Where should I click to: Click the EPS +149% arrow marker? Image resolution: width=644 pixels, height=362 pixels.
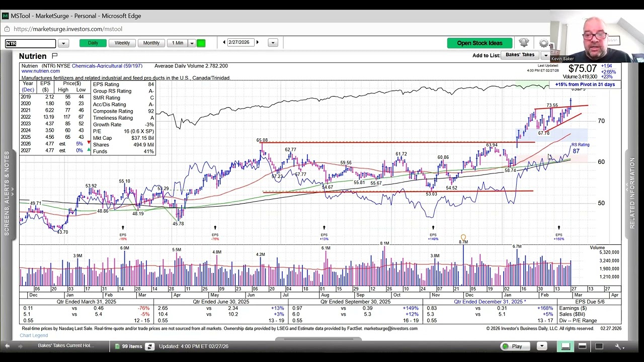click(x=433, y=228)
